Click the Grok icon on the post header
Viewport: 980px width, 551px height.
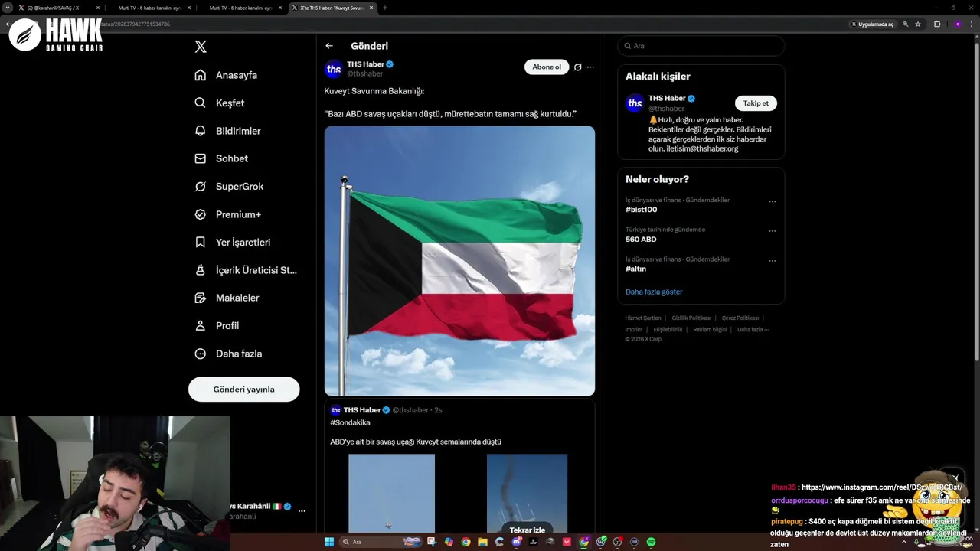(x=578, y=67)
